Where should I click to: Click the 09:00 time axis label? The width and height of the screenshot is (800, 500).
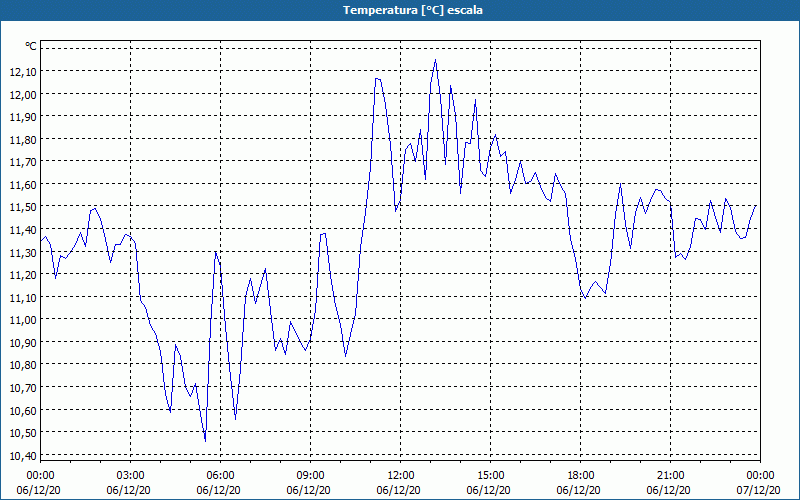(310, 476)
